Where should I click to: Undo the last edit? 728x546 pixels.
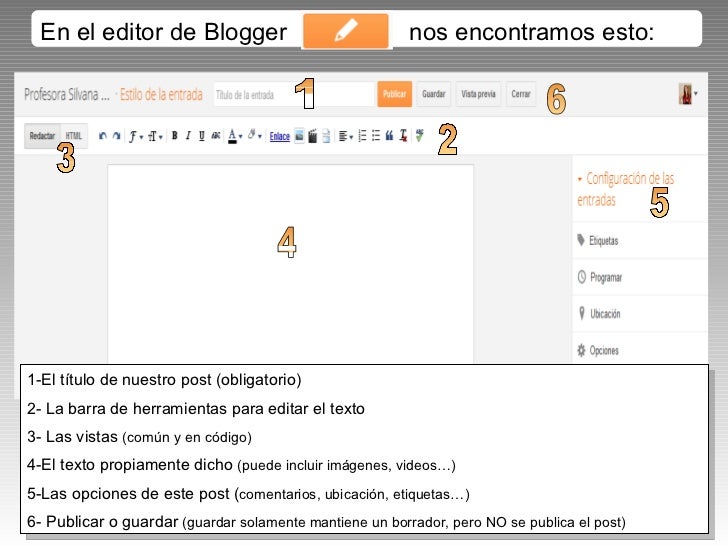103,136
